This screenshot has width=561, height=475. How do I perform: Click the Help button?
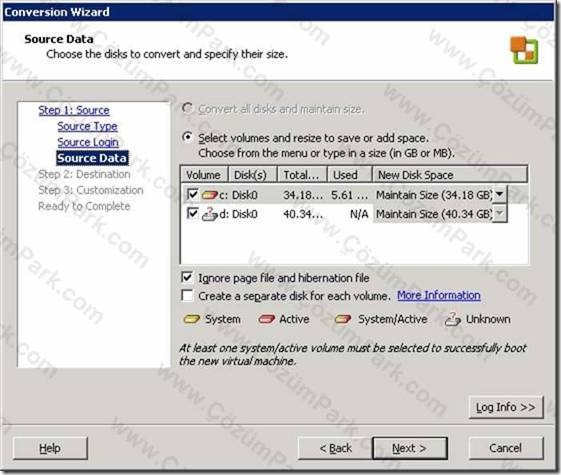[x=50, y=448]
